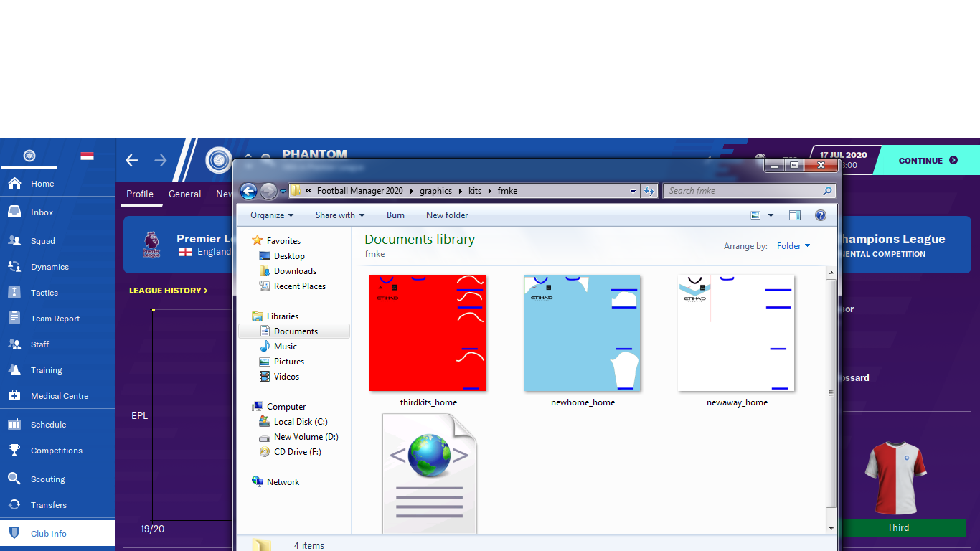Open Schedule in Football Manager sidebar
The image size is (980, 551).
coord(57,425)
